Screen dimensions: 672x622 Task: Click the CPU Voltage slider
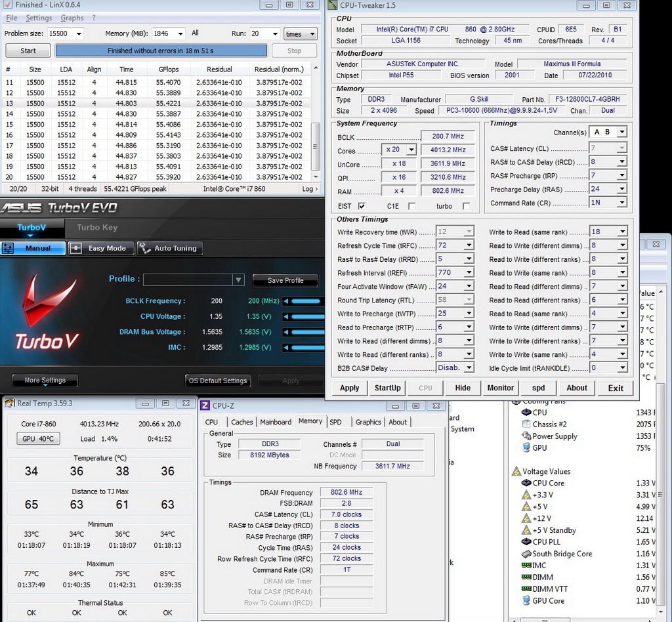[308, 316]
